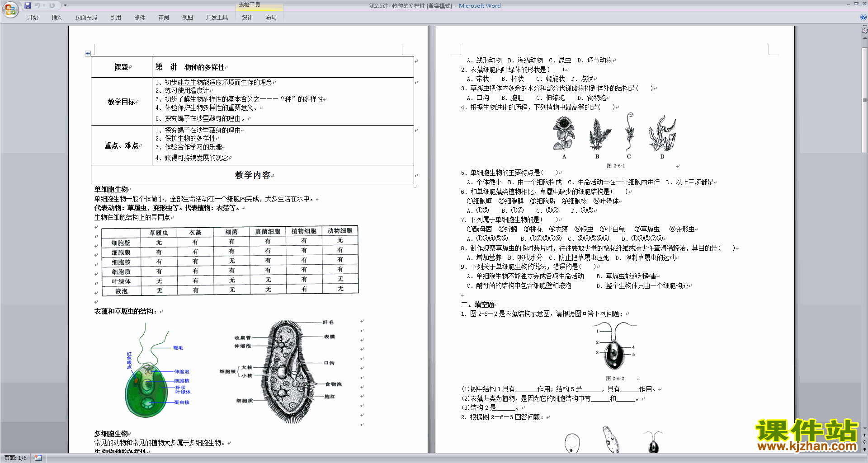Click the vertical scrollbar down arrow
868x463 pixels.
pos(865,428)
